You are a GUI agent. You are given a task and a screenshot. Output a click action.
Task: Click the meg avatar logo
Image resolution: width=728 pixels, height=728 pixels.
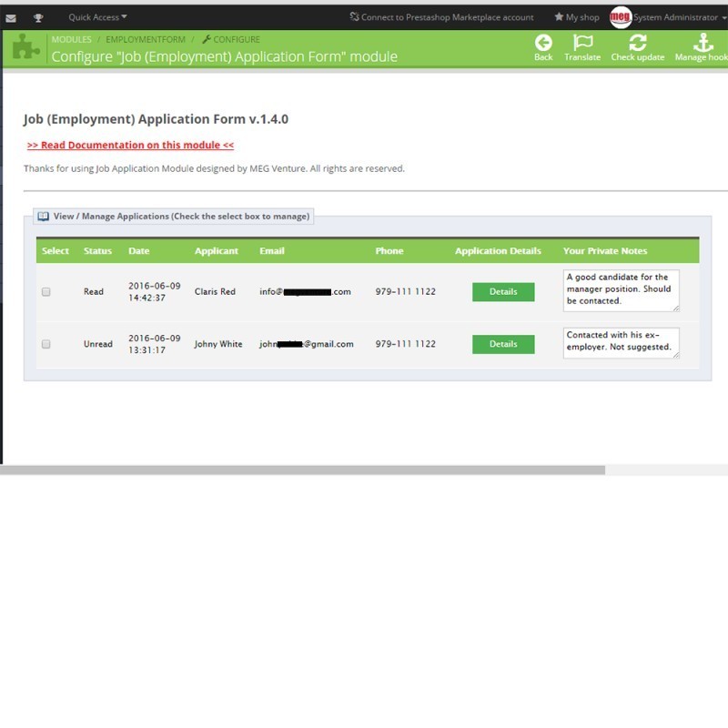pyautogui.click(x=621, y=17)
